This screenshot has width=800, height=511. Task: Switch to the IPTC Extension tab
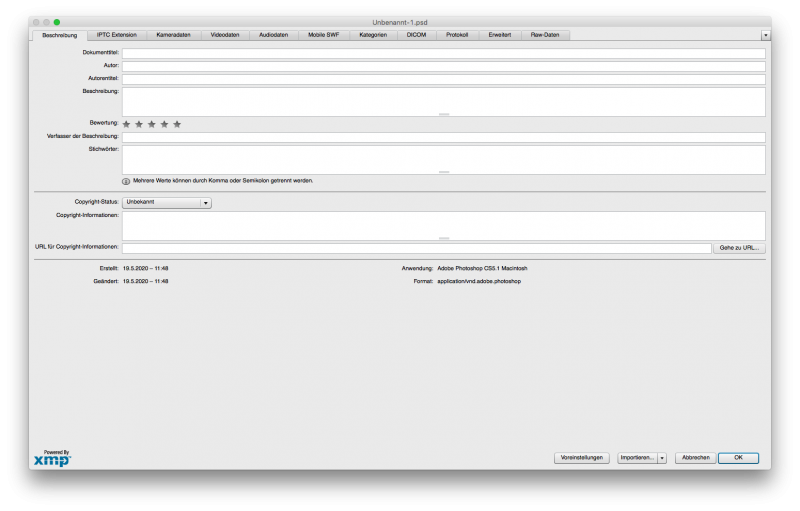tap(117, 35)
